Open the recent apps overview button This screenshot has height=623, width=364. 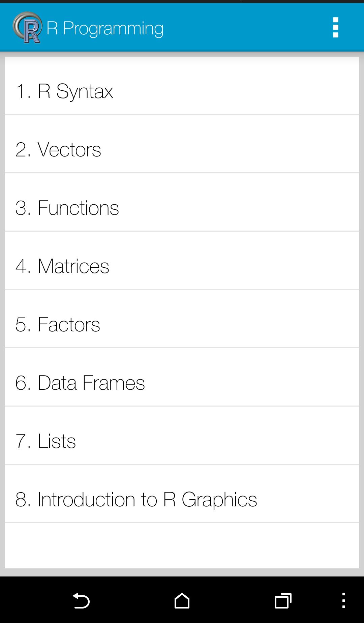[x=283, y=600]
